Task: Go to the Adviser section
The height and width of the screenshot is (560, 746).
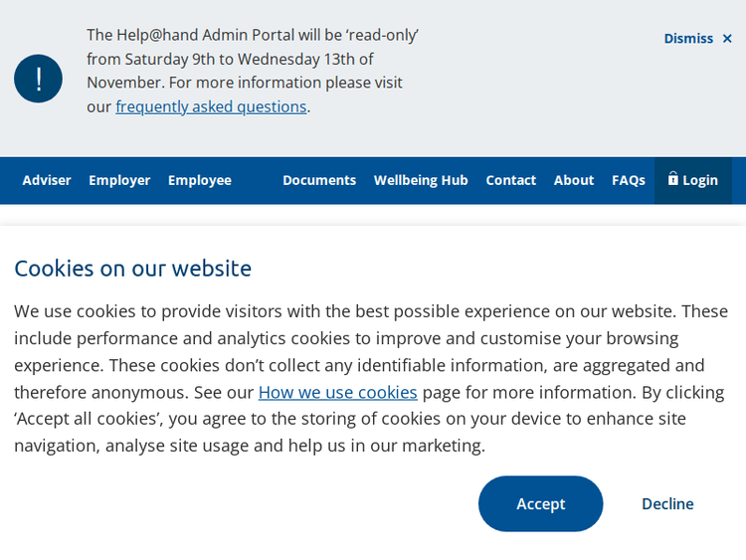Action: pos(47,180)
